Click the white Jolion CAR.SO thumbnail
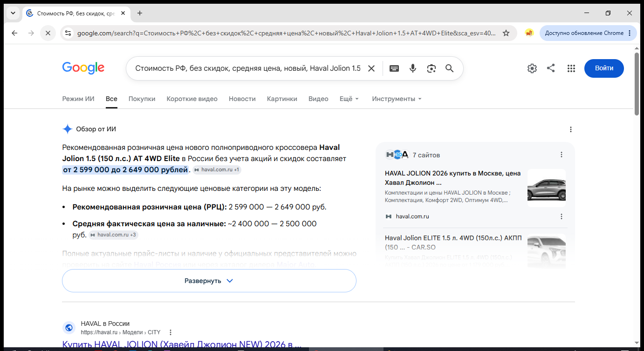Viewport: 644px width, 351px height. pyautogui.click(x=547, y=251)
